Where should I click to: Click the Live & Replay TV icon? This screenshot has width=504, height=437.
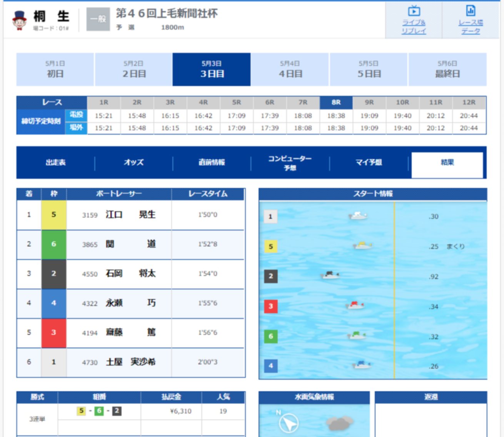tap(414, 11)
